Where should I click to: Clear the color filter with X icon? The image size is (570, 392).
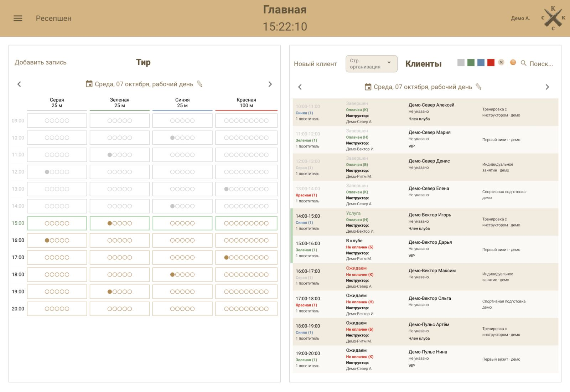501,62
